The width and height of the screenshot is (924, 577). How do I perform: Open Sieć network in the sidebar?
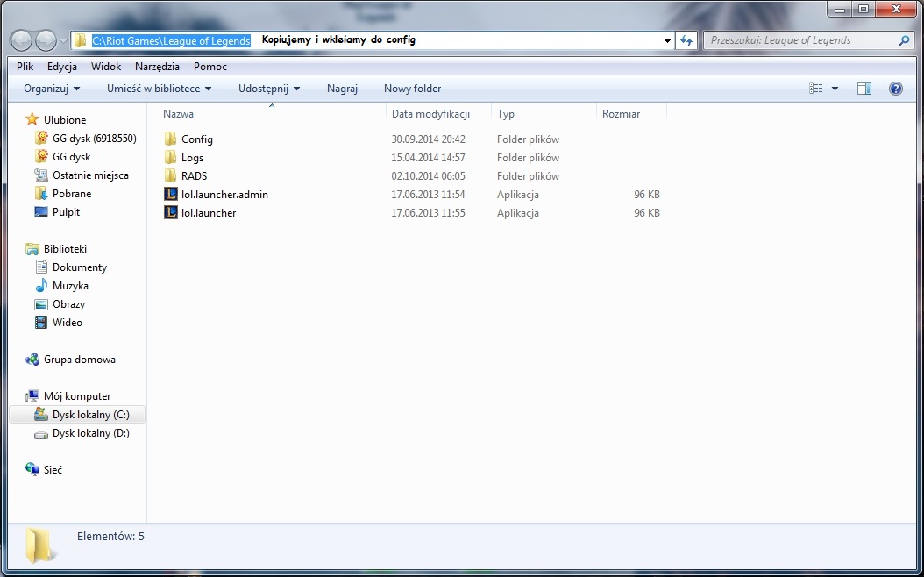click(53, 470)
